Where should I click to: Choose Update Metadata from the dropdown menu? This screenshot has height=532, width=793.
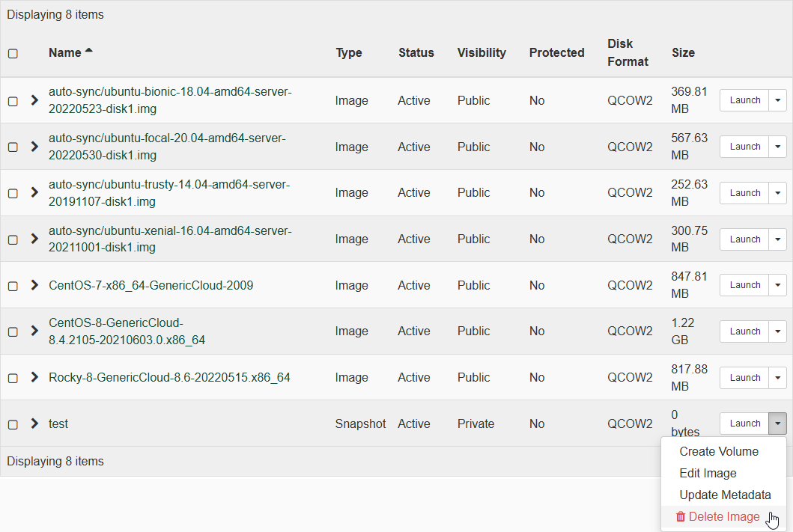coord(725,495)
